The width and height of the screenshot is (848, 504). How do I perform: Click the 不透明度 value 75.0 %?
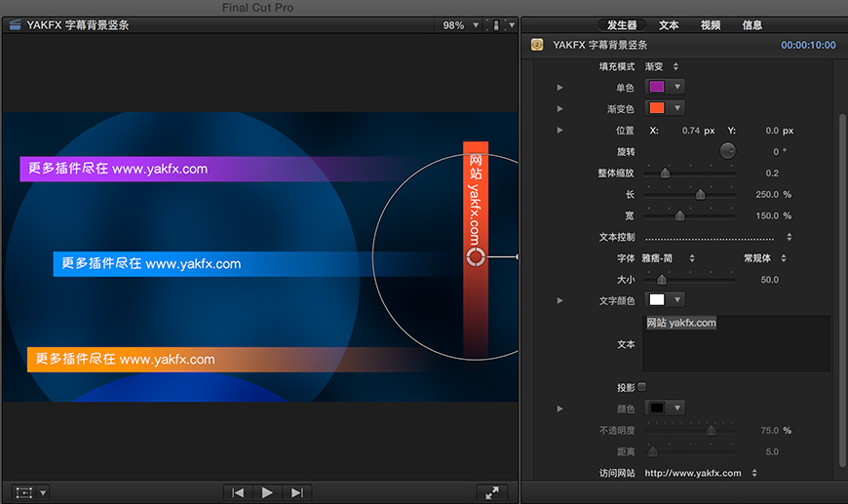[776, 431]
